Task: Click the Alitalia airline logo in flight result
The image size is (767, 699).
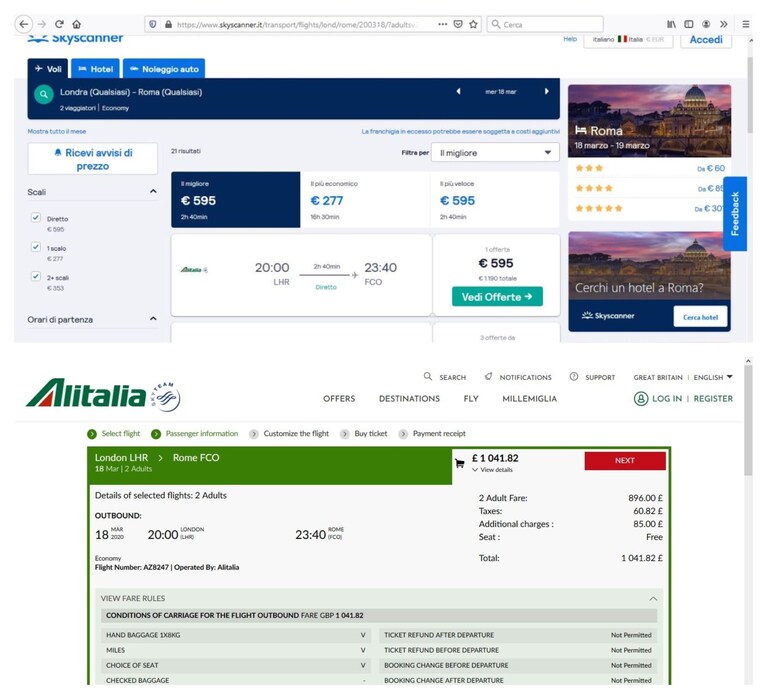Action: [194, 270]
